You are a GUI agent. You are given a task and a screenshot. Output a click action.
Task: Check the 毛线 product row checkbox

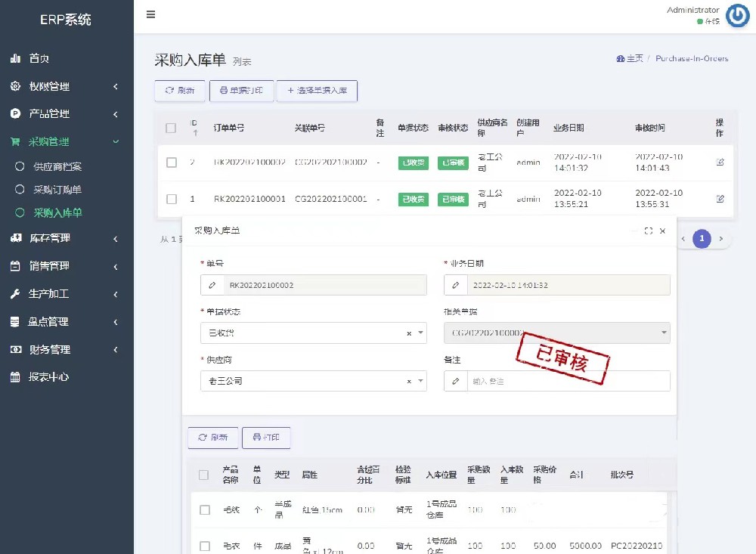pos(204,509)
